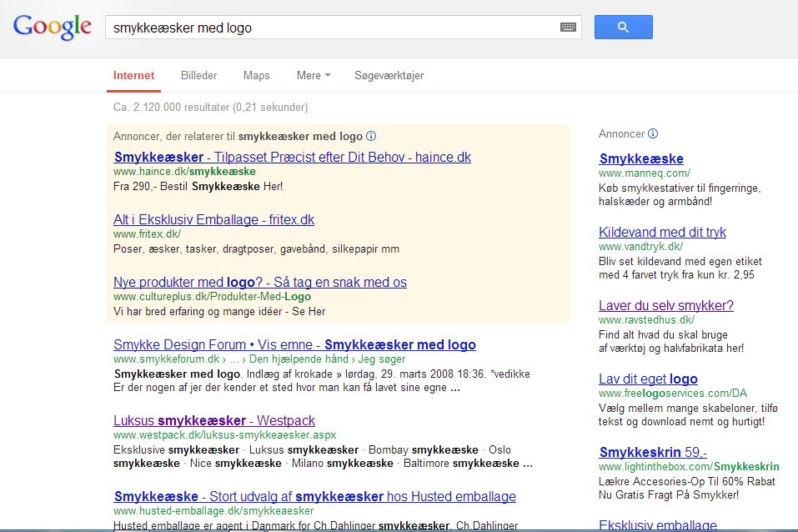The image size is (798, 532).
Task: Open Alt i Eksklusiv Emballage fritex.dk link
Action: [x=213, y=219]
